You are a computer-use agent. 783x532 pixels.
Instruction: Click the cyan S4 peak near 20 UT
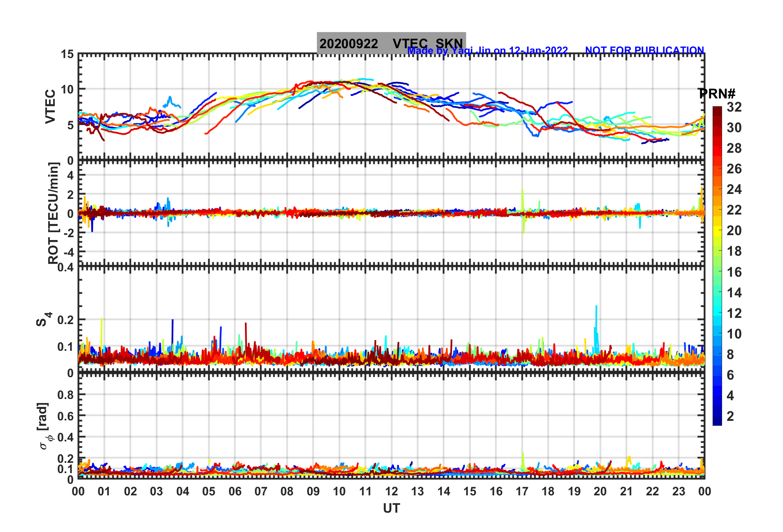(596, 329)
